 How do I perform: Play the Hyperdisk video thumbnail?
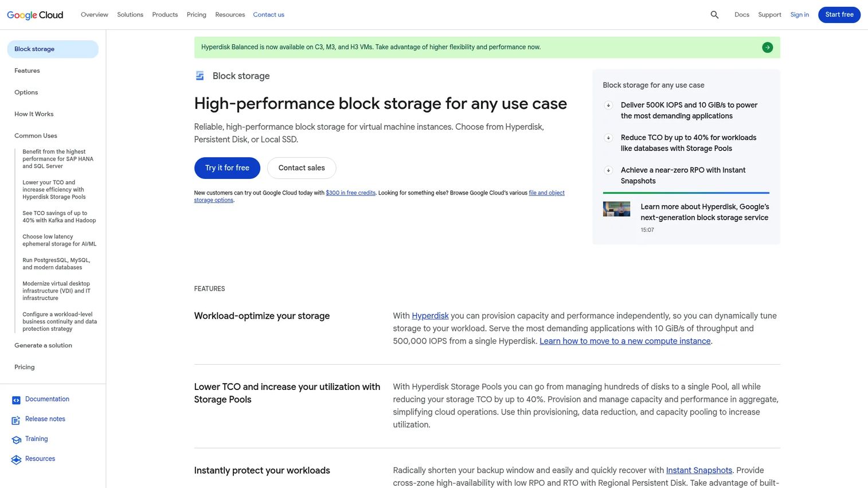click(616, 209)
